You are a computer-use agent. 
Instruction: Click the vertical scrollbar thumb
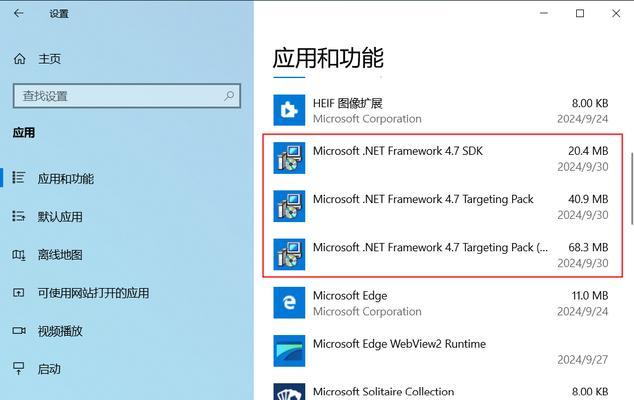tap(632, 188)
